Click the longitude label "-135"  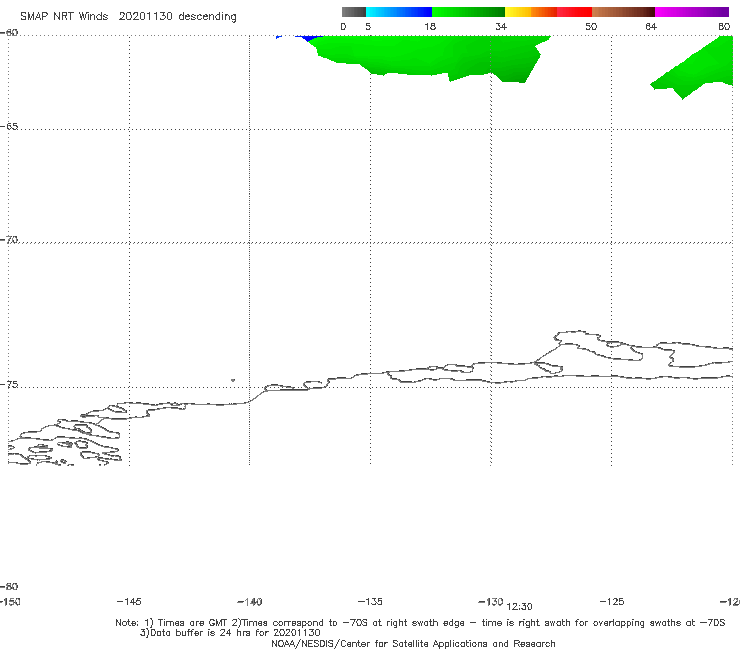(x=370, y=602)
